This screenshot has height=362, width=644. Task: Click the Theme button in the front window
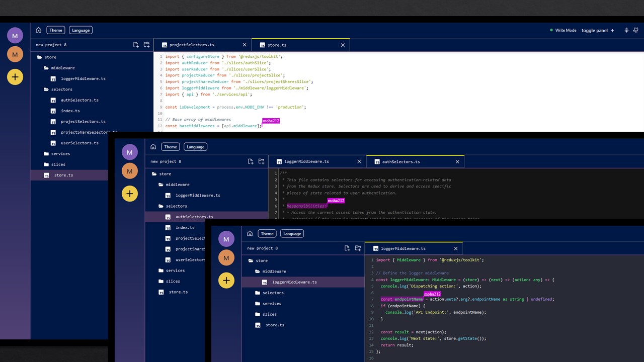[267, 233]
